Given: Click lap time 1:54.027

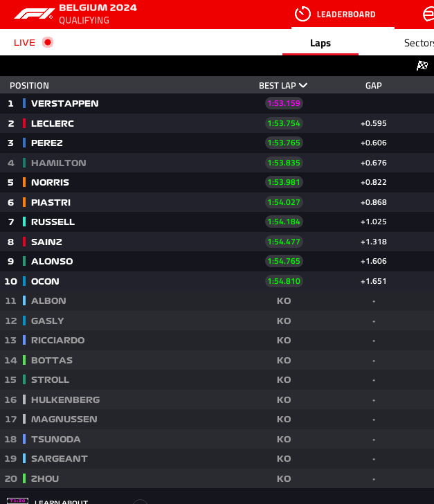Looking at the screenshot, I should [x=284, y=202].
